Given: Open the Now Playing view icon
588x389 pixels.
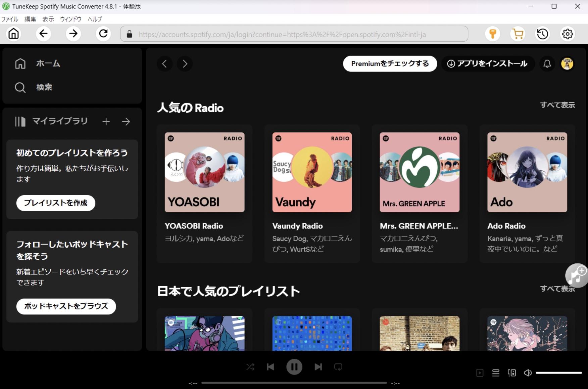Looking at the screenshot, I should pos(480,373).
